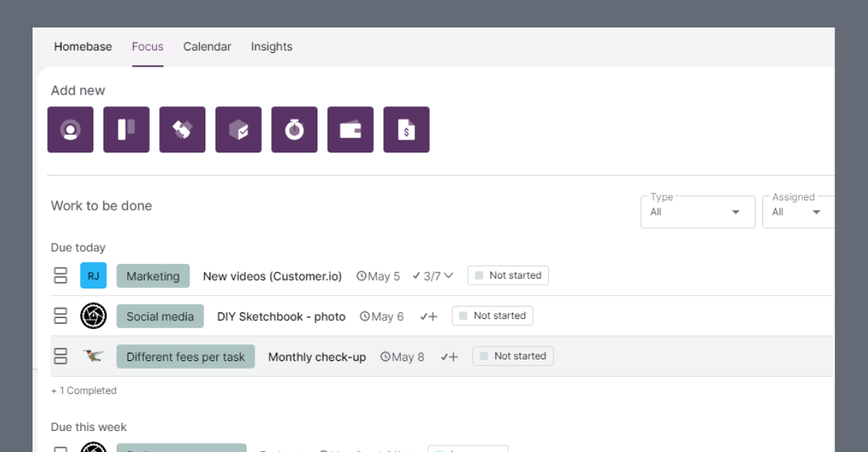The image size is (868, 452).
Task: Expand the 3/7 subtasks chevron
Action: tap(448, 276)
